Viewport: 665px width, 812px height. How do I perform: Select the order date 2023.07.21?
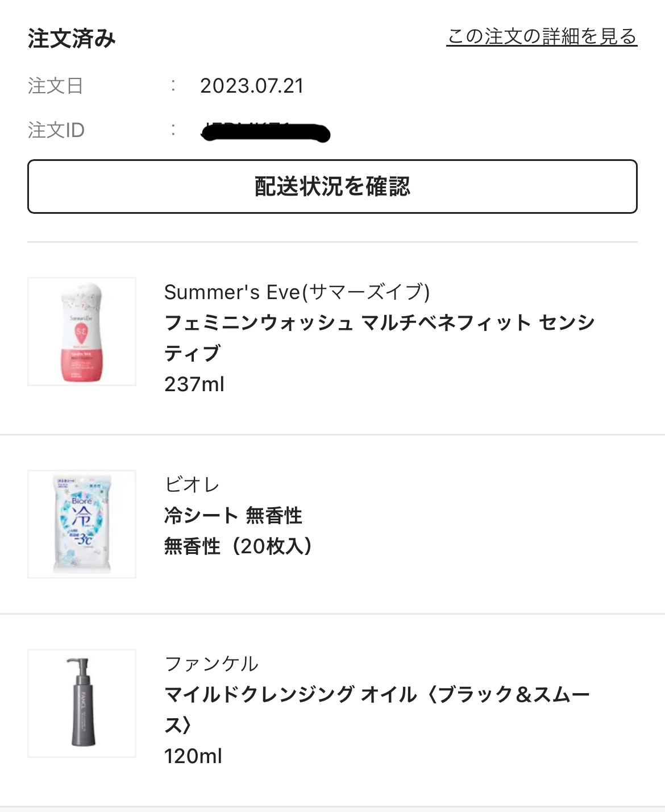pyautogui.click(x=252, y=86)
